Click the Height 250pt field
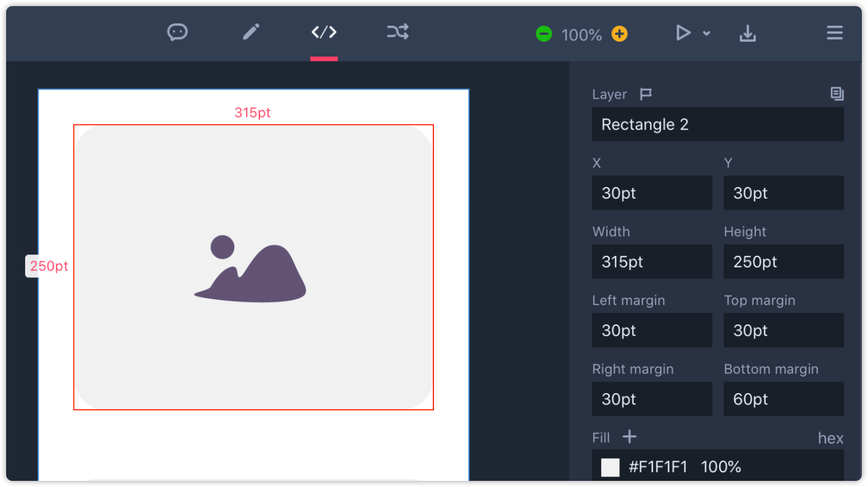 [784, 262]
